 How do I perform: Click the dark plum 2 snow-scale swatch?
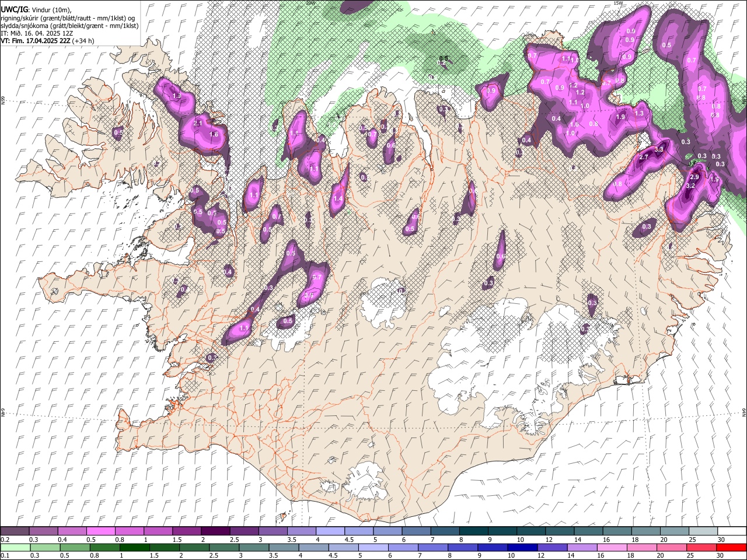click(x=215, y=531)
